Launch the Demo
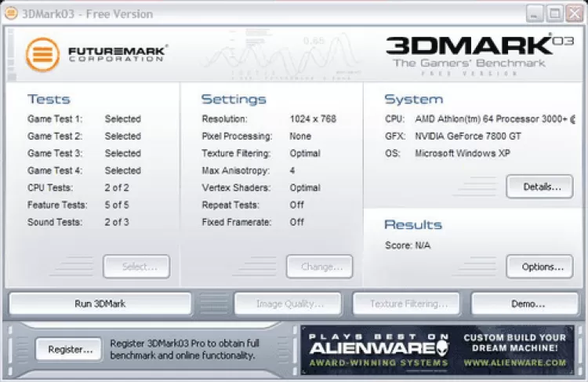This screenshot has height=382, width=588. pyautogui.click(x=523, y=304)
